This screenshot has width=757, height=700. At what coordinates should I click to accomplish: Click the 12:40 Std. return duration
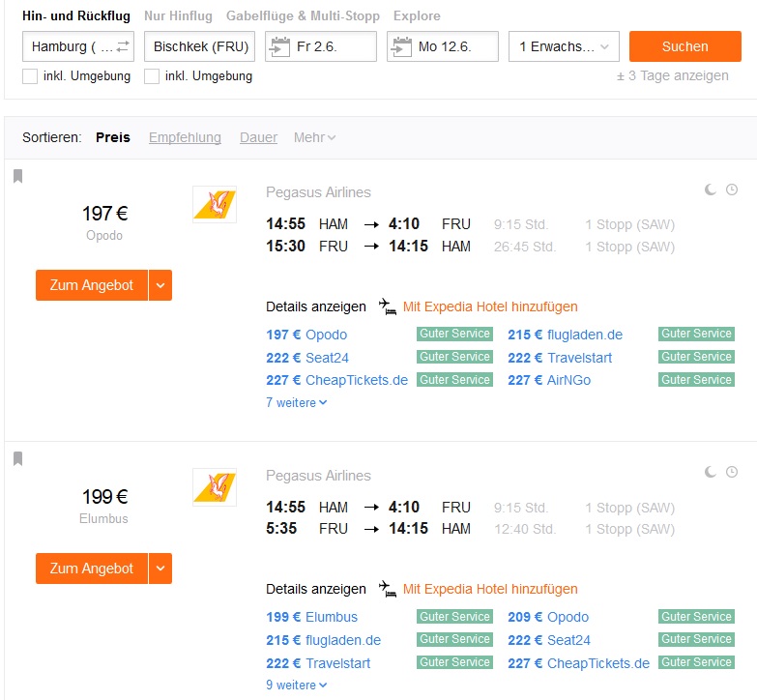(525, 529)
